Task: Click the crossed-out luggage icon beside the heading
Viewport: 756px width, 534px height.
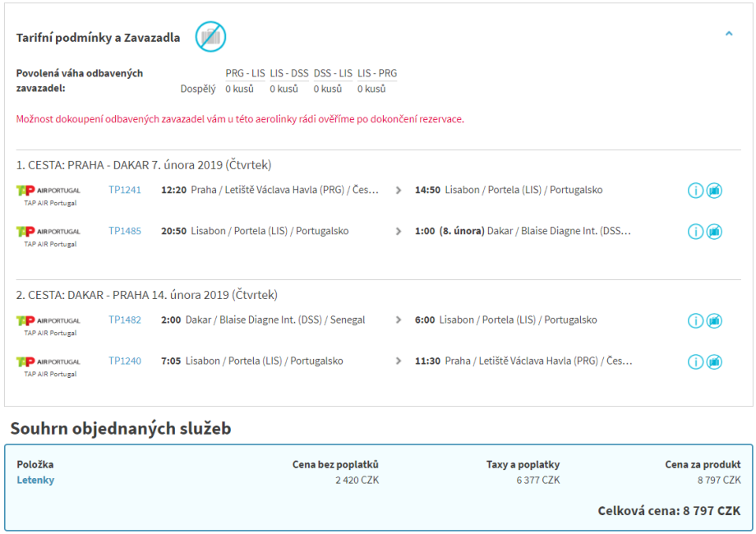Action: pyautogui.click(x=210, y=36)
